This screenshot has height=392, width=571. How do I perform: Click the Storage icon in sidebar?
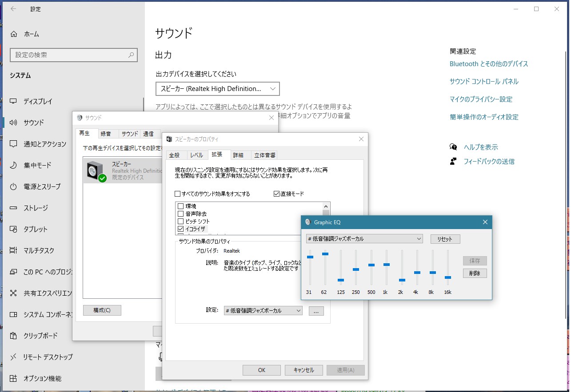coord(14,208)
